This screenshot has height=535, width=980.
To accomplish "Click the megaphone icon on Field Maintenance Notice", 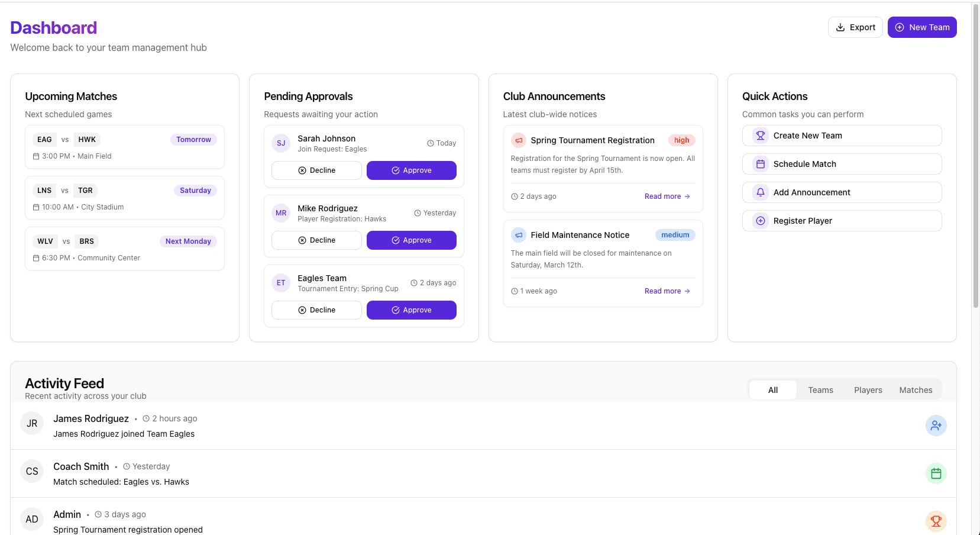I will coord(519,235).
